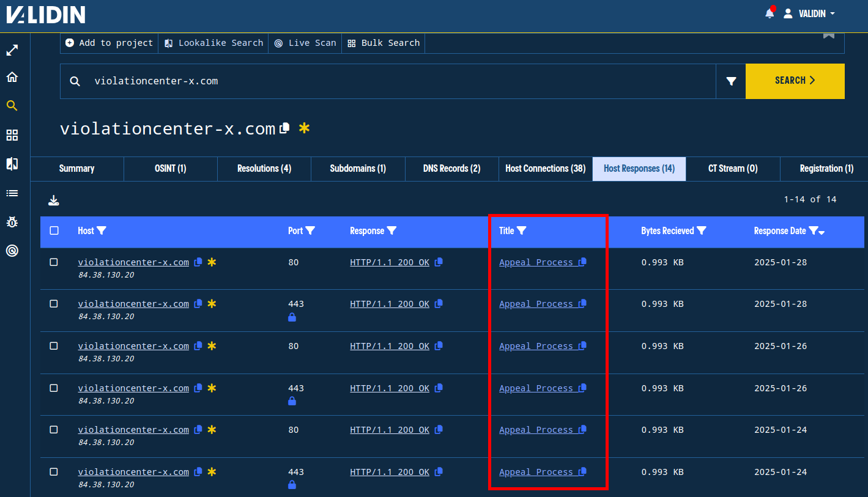Click the 2025-01-26 date in port 80 row
This screenshot has height=497, width=868.
click(781, 346)
